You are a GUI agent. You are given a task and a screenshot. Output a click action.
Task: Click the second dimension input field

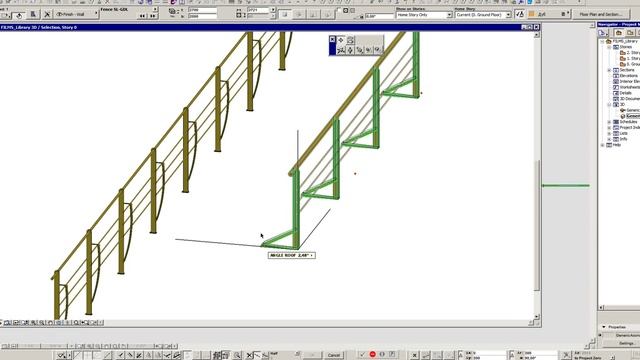[x=202, y=16]
